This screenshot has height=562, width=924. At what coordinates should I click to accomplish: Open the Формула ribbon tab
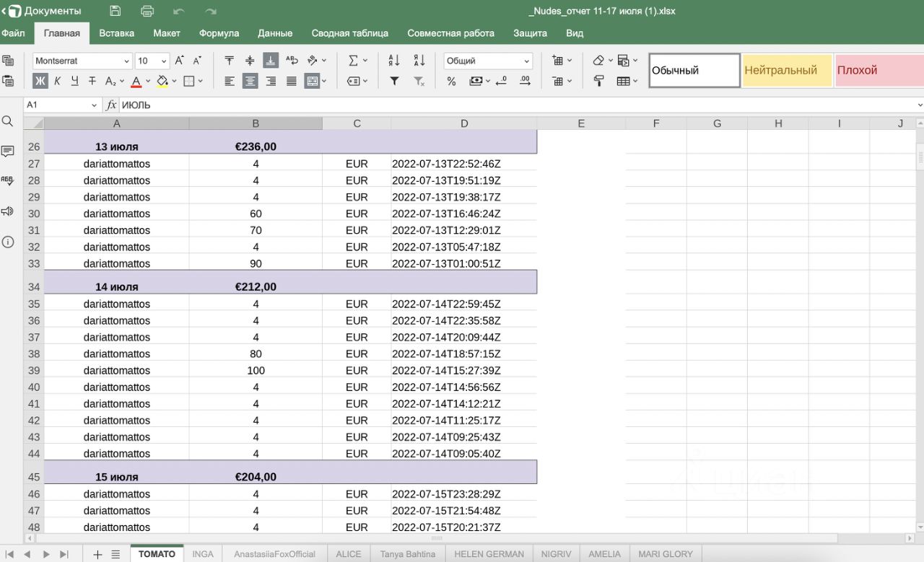[x=219, y=33]
